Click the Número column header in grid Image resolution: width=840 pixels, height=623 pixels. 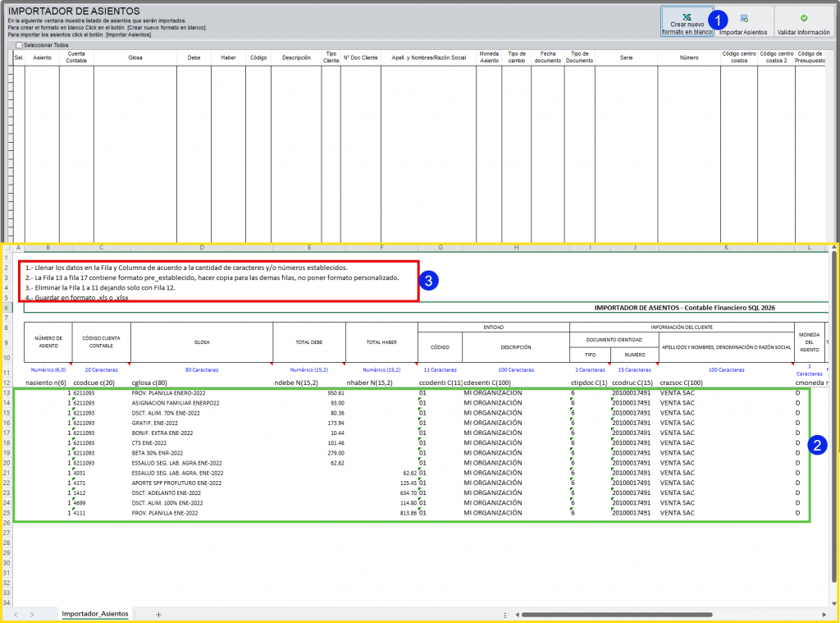[689, 58]
